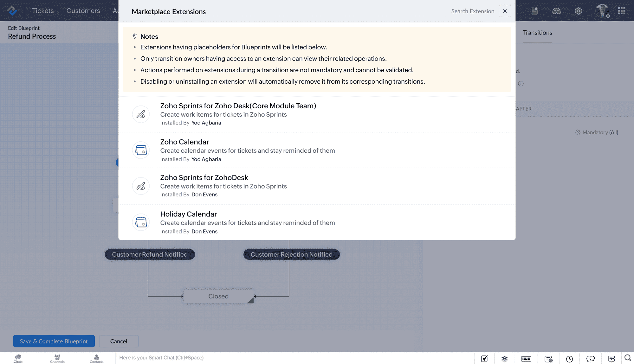Screen dimensions: 634x364
Task: Switch to the Transitions tab
Action: [537, 33]
